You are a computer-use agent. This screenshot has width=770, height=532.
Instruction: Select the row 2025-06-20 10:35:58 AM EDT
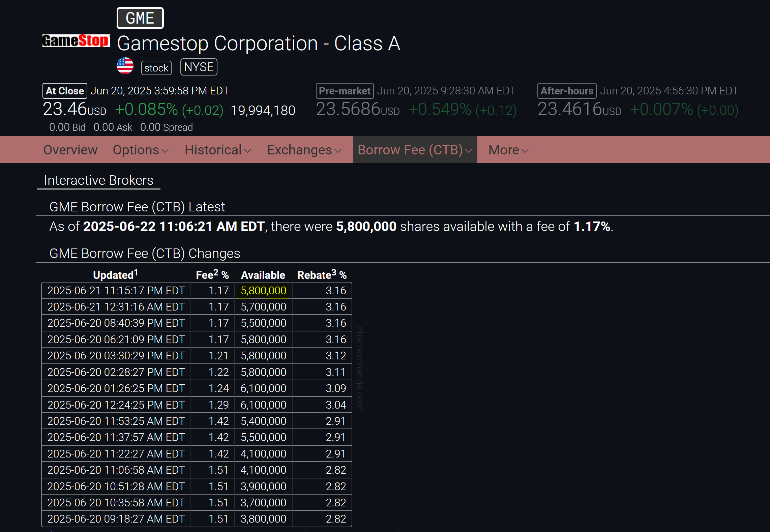(197, 503)
